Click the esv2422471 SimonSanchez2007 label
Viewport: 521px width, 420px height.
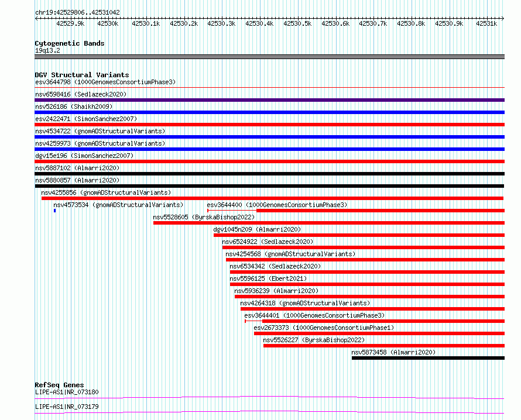pos(86,119)
